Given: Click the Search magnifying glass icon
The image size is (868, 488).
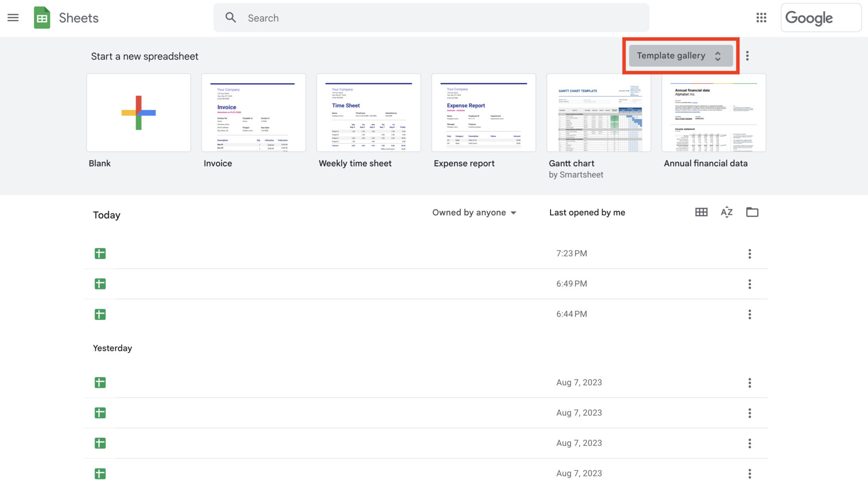Looking at the screenshot, I should [x=231, y=17].
